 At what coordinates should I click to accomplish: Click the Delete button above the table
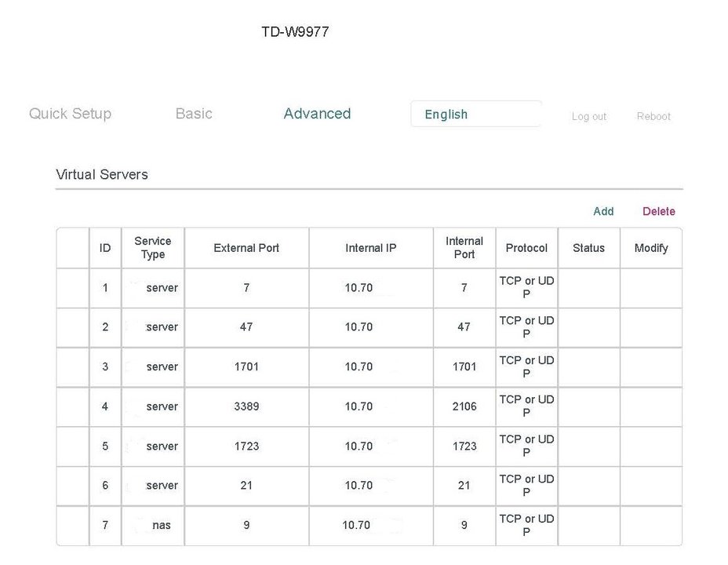click(x=658, y=212)
